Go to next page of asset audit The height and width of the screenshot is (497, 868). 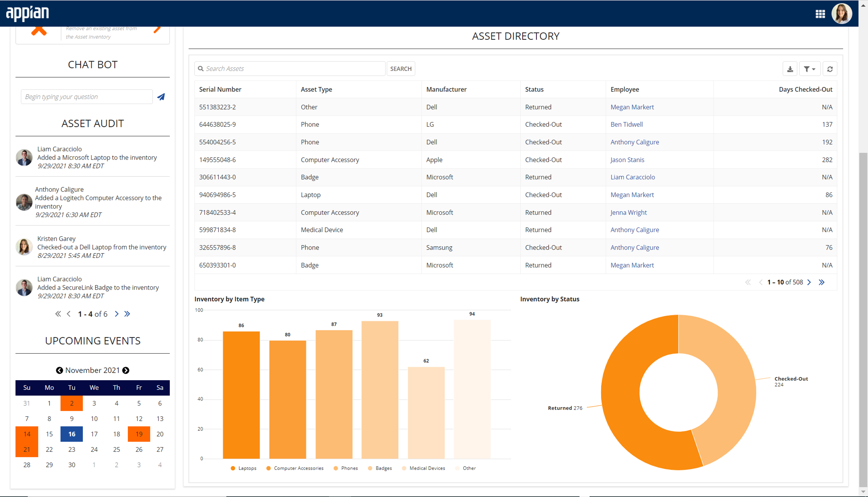[117, 314]
